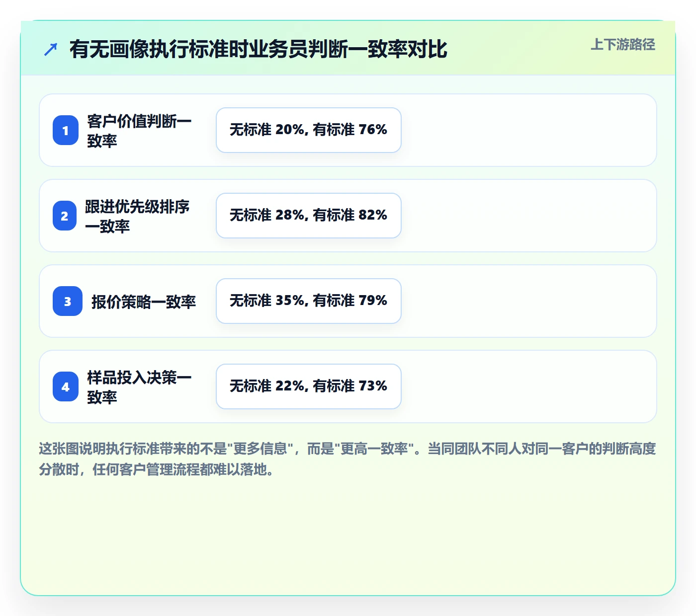Click the number 2 badge
696x616 pixels.
(65, 216)
